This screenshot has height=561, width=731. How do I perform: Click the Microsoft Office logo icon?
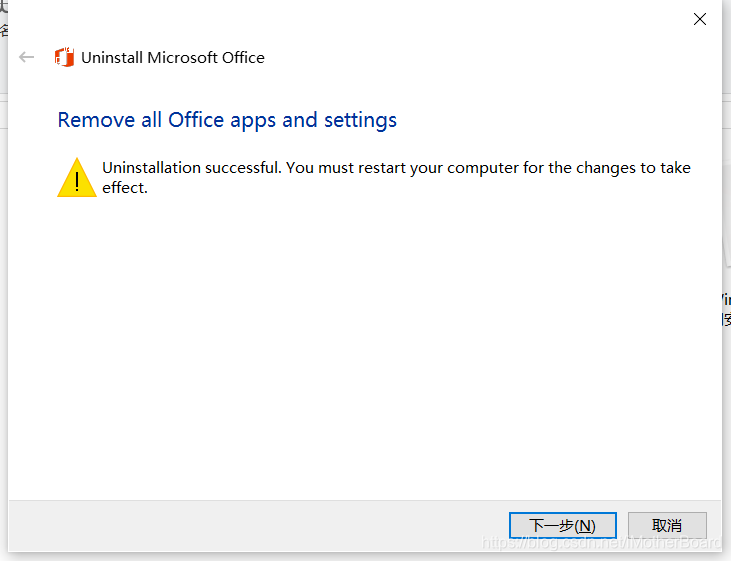tap(64, 57)
